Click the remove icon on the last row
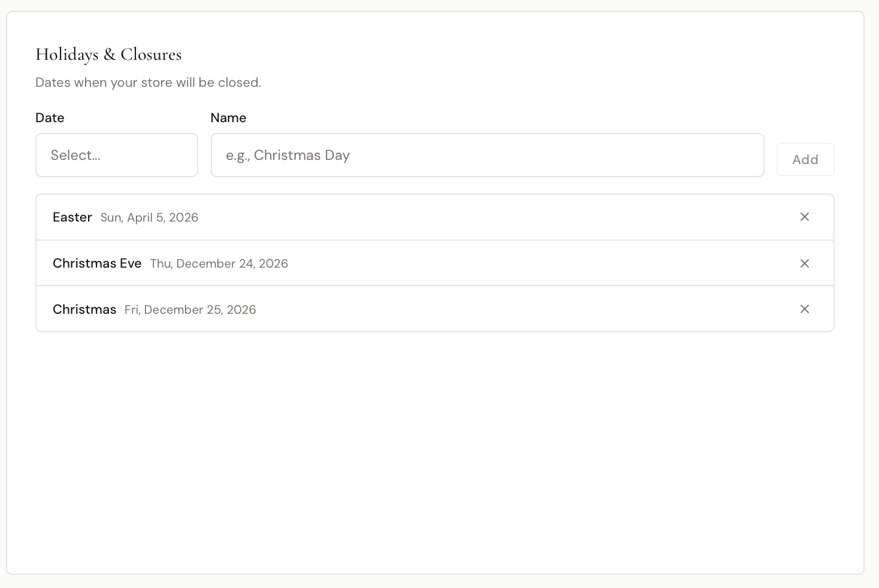Image resolution: width=879 pixels, height=588 pixels. pos(805,309)
